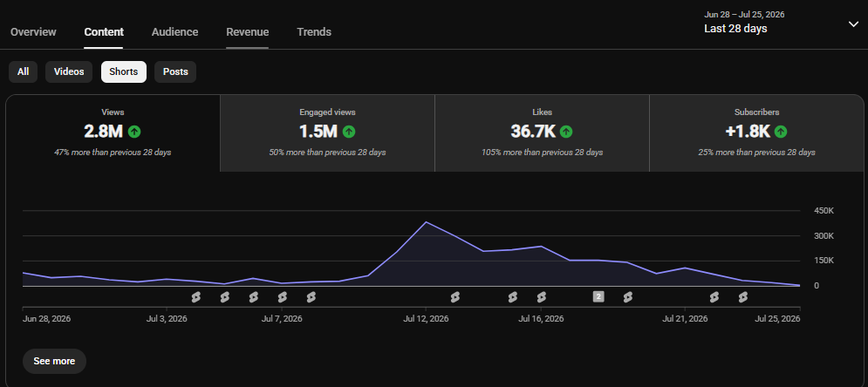Show the Engaged views metric card
Viewport: 868px width, 387px height.
pyautogui.click(x=327, y=133)
